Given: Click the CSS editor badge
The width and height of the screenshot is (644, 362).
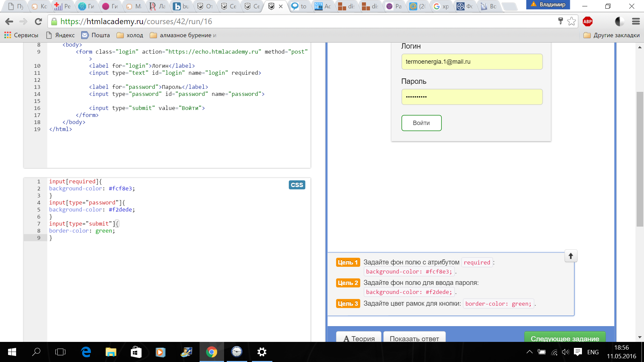Looking at the screenshot, I should pyautogui.click(x=297, y=185).
